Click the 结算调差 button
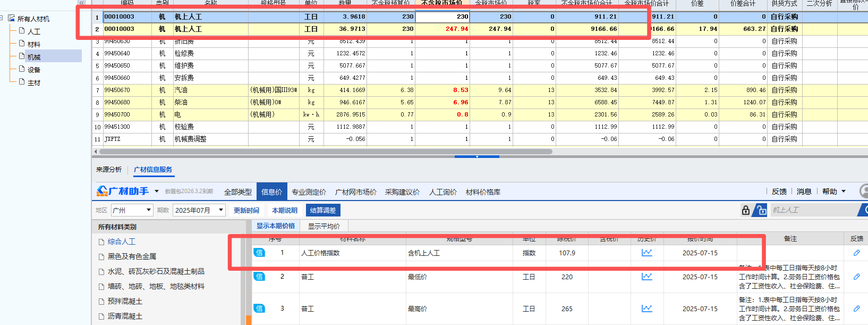Image resolution: width=868 pixels, height=325 pixels. click(323, 211)
